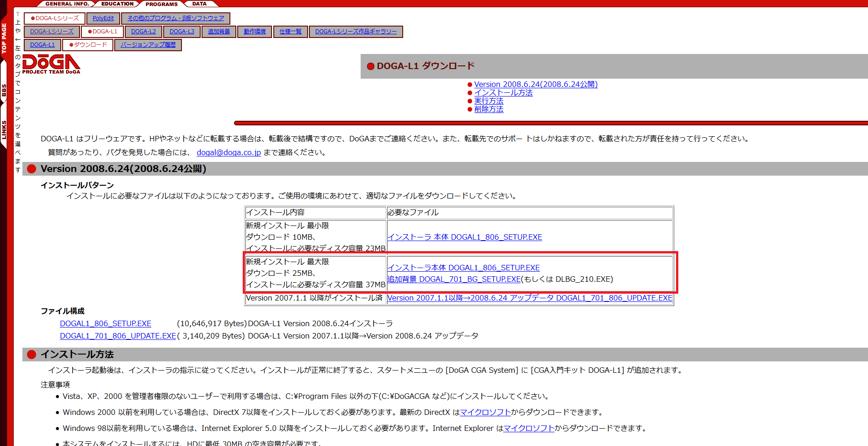Click the ファイル構成 subheading
Image resolution: width=868 pixels, height=446 pixels.
(63, 311)
